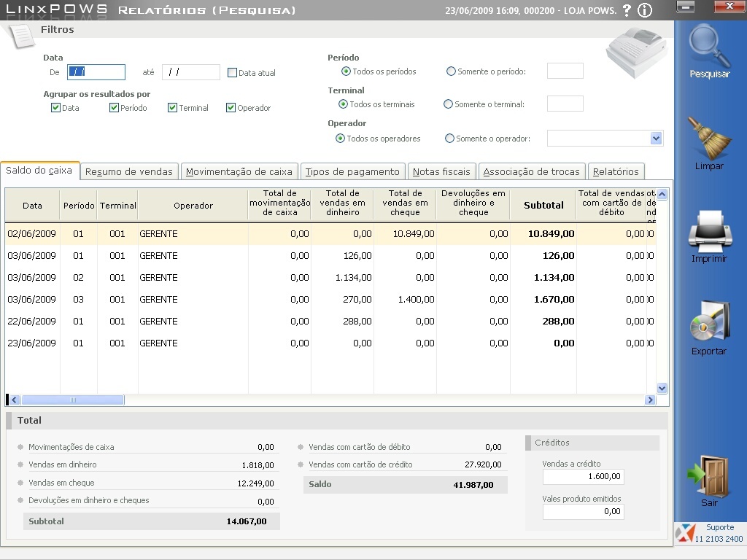Toggle the Operador grouping checkbox
Screen dimensions: 747x560
(x=231, y=108)
